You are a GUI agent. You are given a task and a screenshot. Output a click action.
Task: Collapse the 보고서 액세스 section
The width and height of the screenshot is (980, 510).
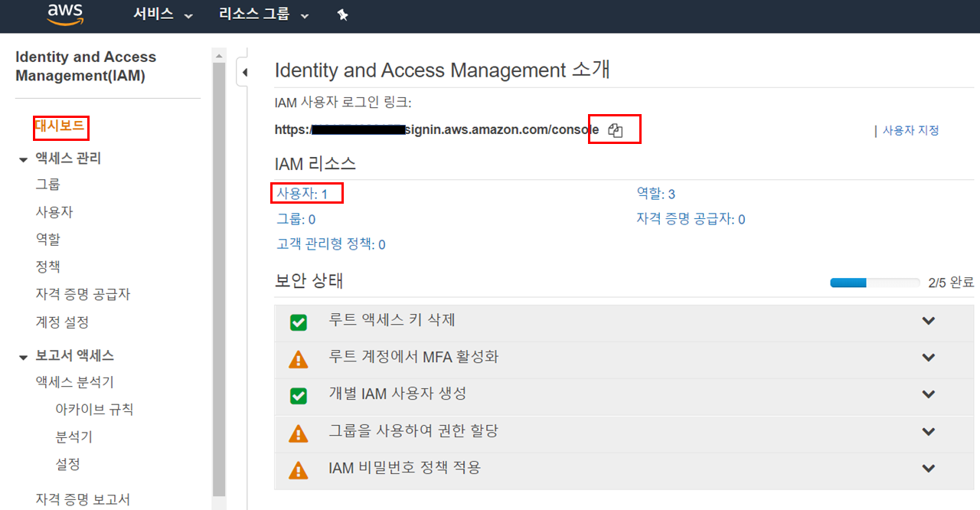22,356
